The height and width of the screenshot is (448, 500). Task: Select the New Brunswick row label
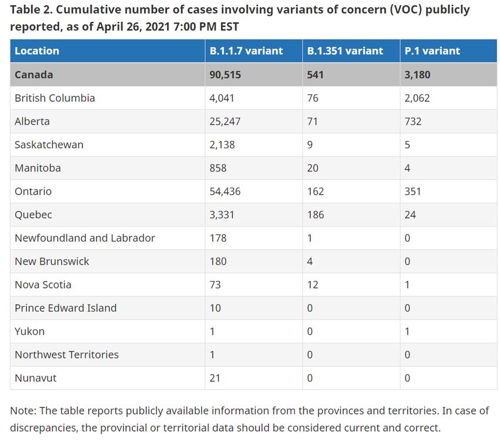tap(52, 261)
